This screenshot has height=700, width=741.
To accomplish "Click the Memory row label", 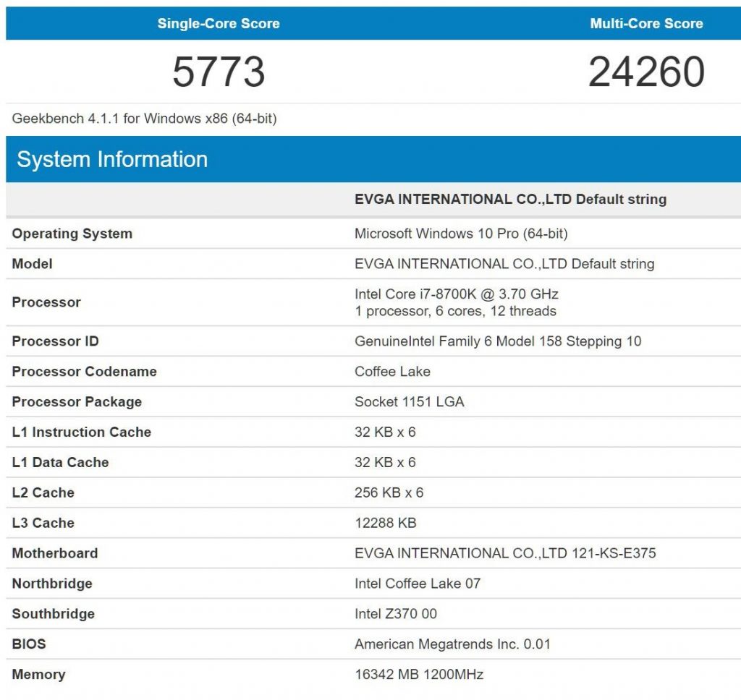I will (38, 675).
